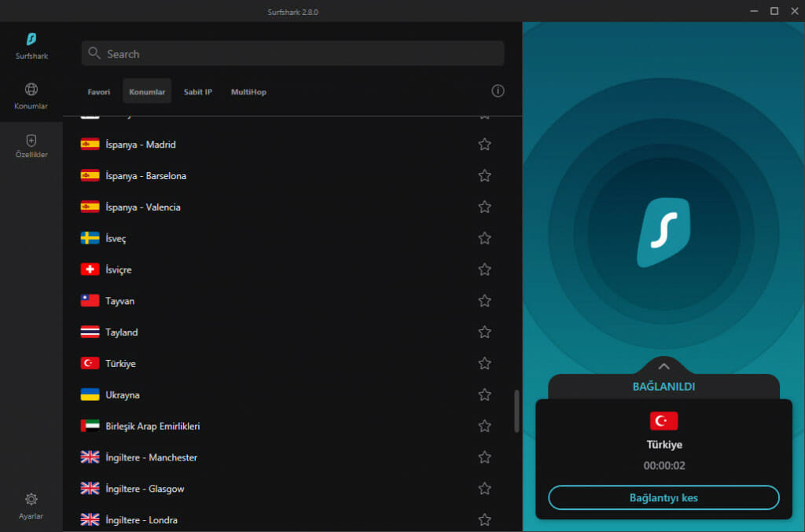The width and height of the screenshot is (805, 532).
Task: Open the Surfshark home sidebar icon
Action: click(x=31, y=39)
